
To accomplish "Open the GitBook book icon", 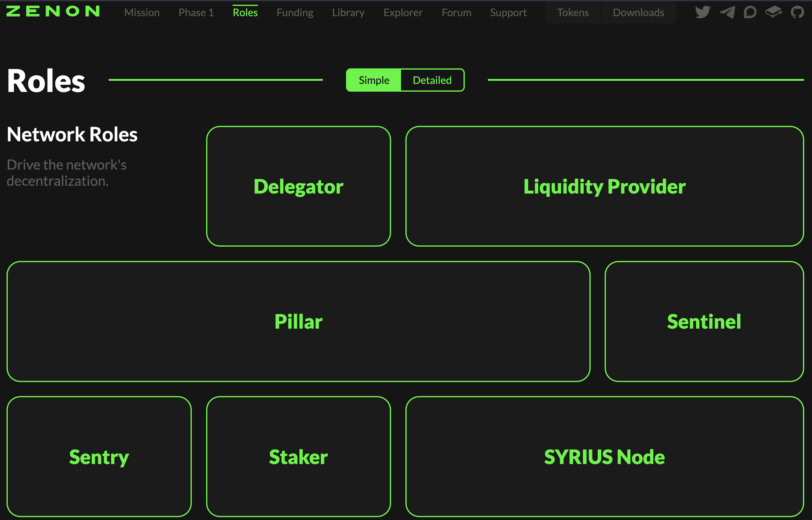I will (x=773, y=12).
